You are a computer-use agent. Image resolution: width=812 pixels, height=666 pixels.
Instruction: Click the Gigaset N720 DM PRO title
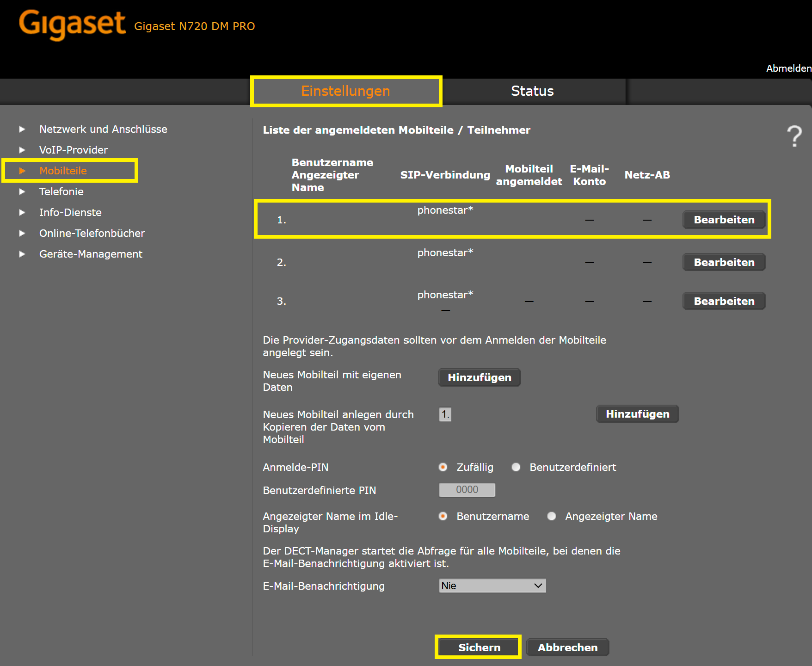click(195, 26)
